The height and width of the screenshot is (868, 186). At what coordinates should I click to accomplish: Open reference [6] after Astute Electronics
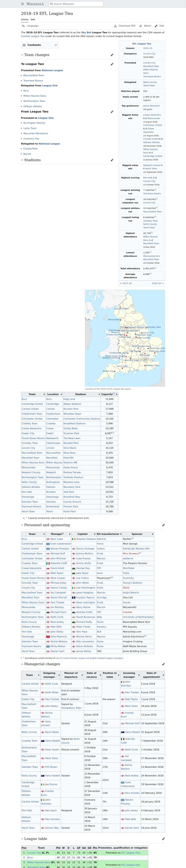pos(145,636)
